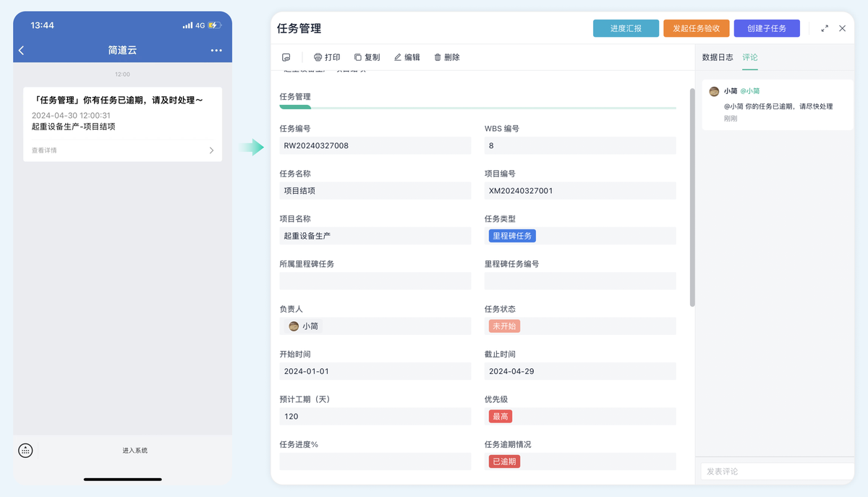
Task: Click the snapshot icon at toolbar's left end
Action: (285, 56)
